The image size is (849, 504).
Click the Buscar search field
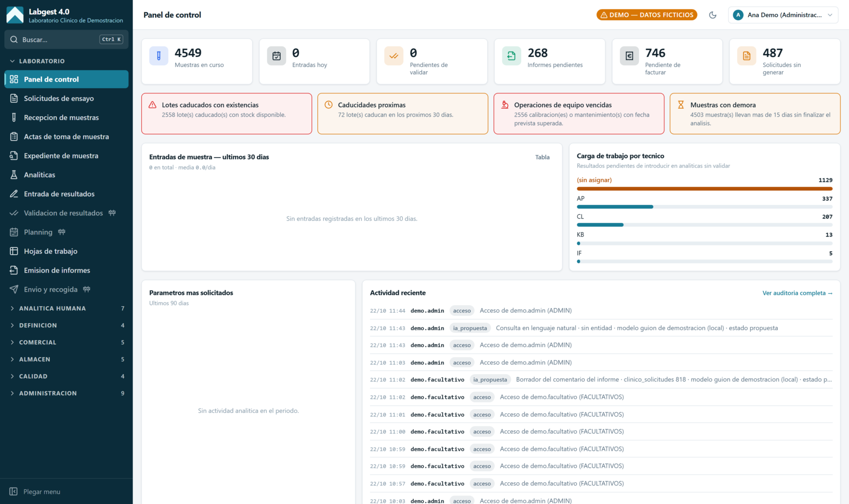pyautogui.click(x=66, y=39)
